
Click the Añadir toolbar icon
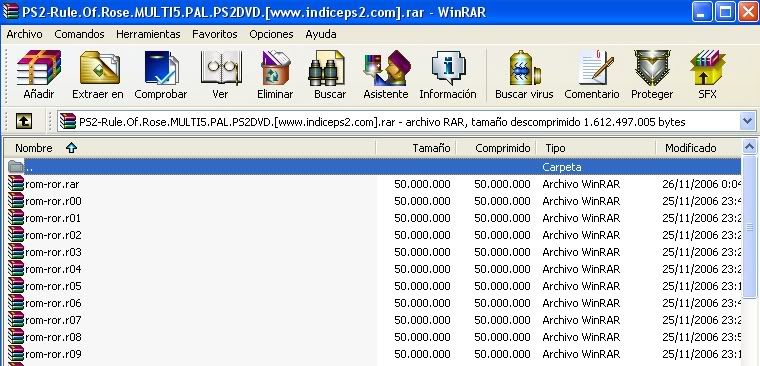[39, 68]
